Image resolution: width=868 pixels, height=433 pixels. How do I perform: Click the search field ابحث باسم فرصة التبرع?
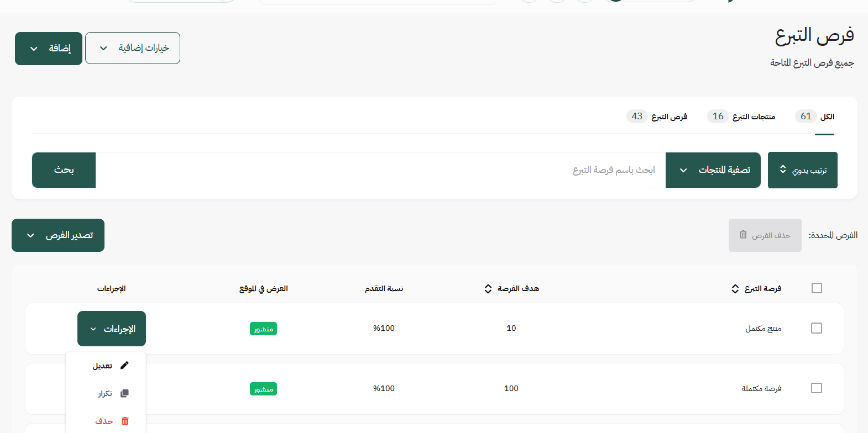click(380, 170)
